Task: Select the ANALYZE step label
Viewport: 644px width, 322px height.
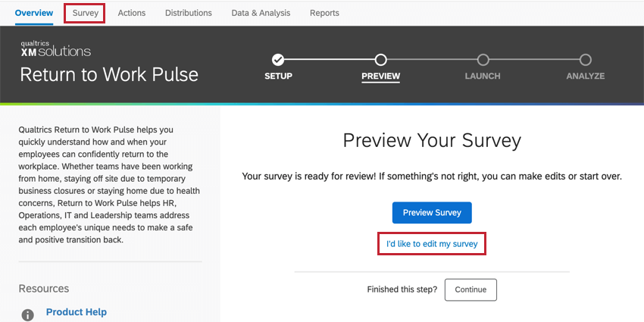Action: (x=585, y=77)
